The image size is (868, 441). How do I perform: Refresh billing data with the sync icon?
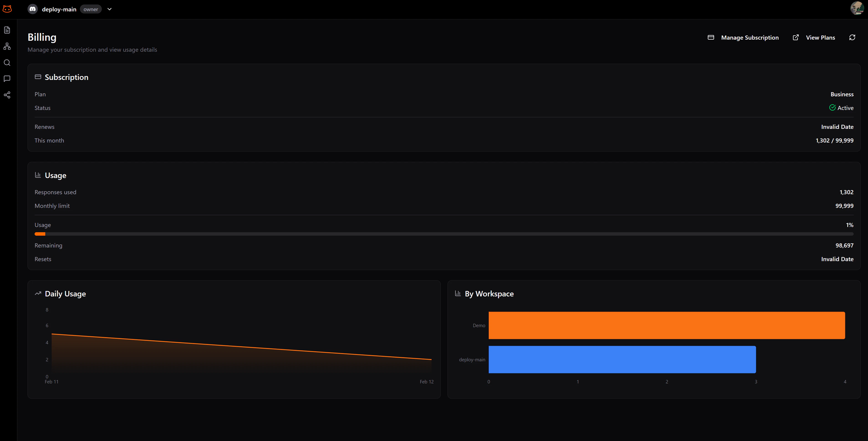click(x=852, y=37)
